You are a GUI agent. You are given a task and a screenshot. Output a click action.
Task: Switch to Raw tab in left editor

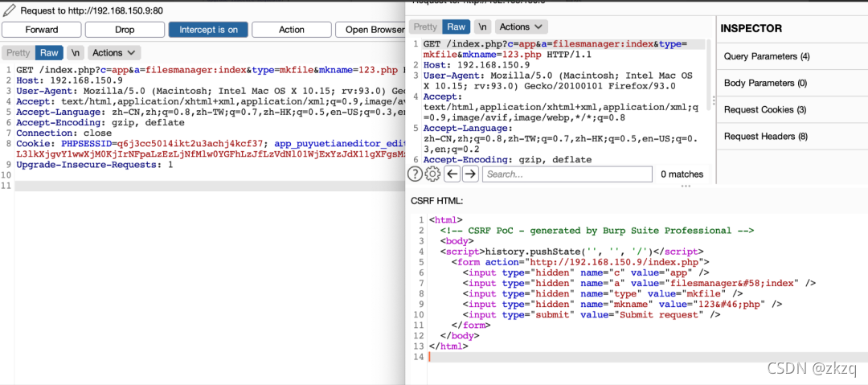(x=49, y=52)
